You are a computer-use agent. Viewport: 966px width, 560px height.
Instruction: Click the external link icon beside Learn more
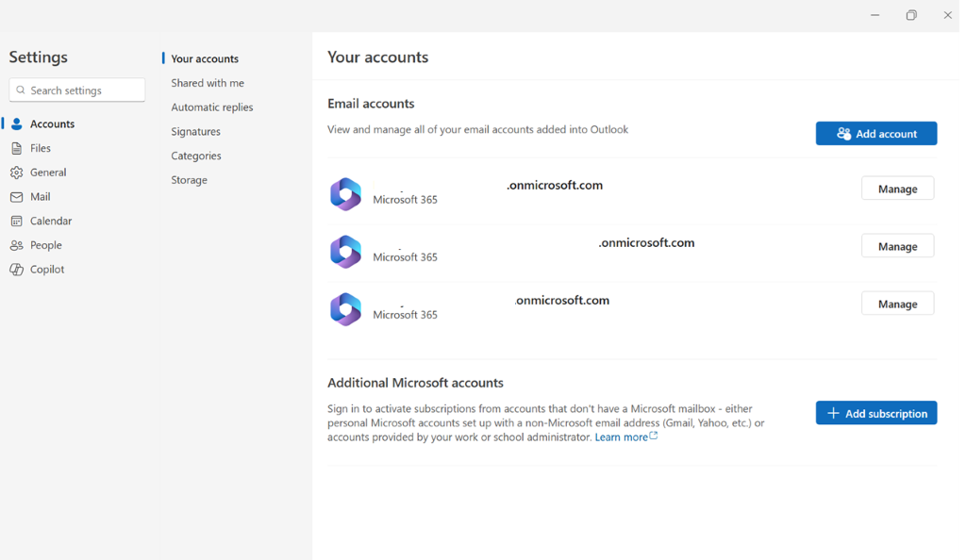point(654,436)
